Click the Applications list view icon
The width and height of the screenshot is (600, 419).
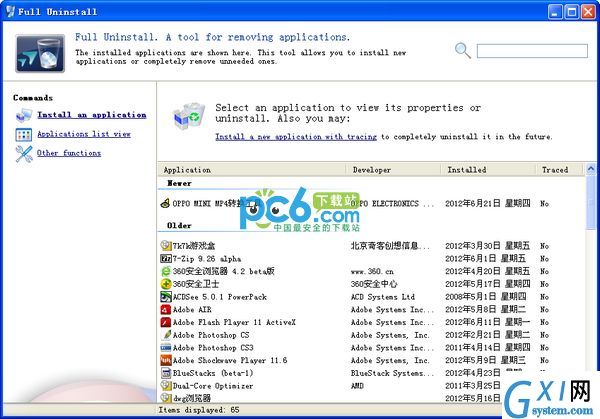click(x=24, y=135)
